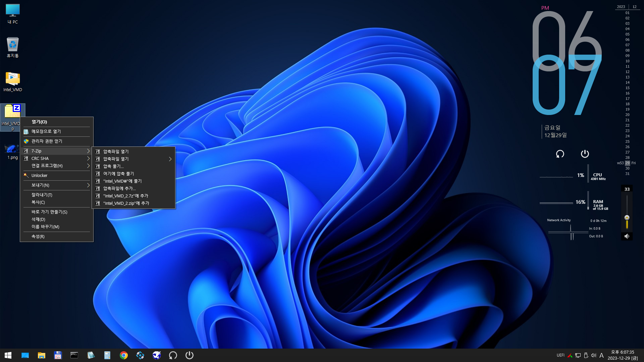Select 관리자 권한 얻기 menu entry
Viewport: 644px width, 362px height.
57,141
